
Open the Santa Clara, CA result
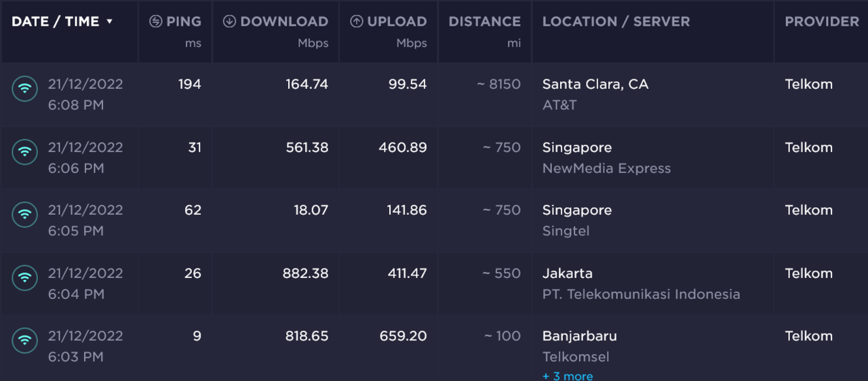(x=595, y=85)
